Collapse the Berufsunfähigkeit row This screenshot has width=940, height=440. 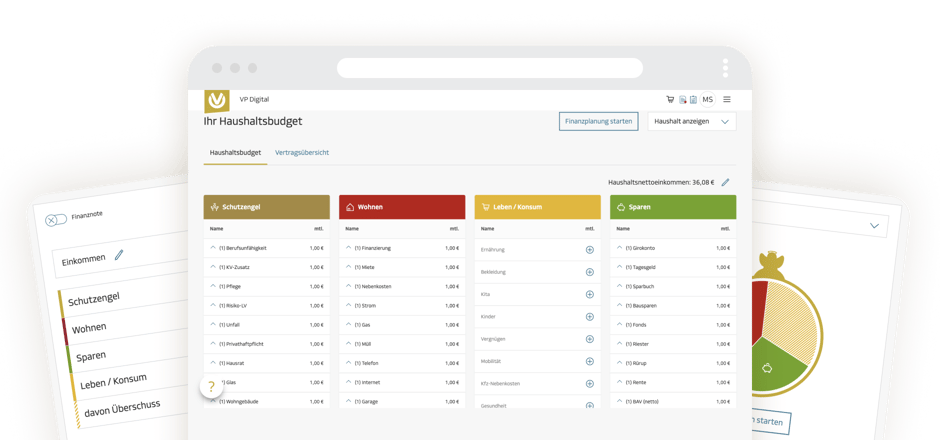tap(213, 248)
